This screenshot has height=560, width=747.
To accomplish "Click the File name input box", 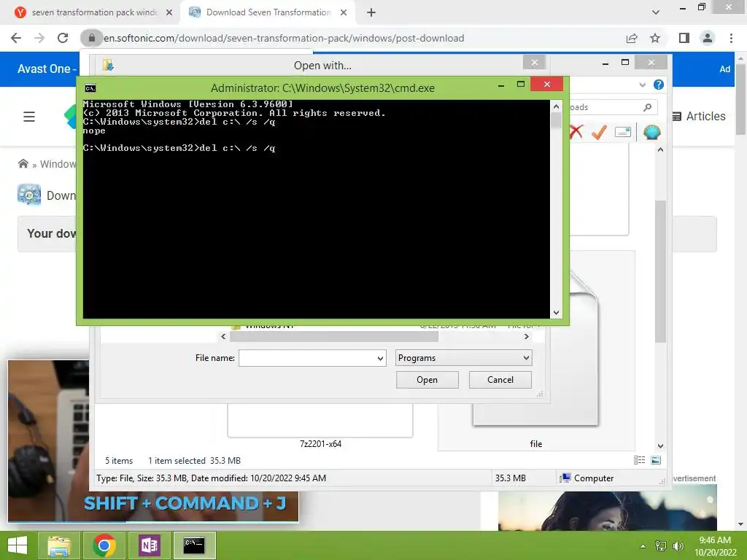I will pos(307,358).
